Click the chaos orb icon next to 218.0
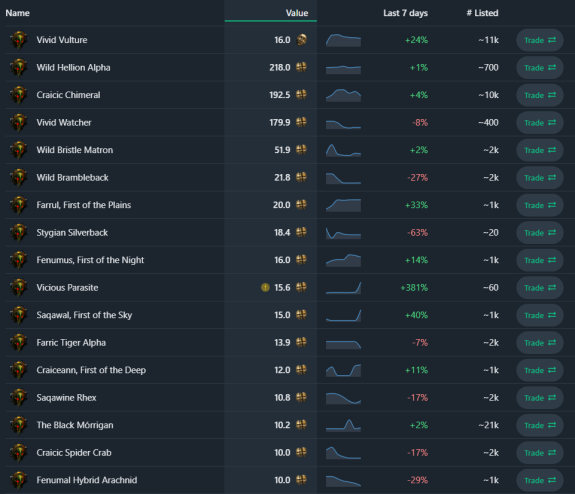The width and height of the screenshot is (575, 494). click(x=301, y=67)
